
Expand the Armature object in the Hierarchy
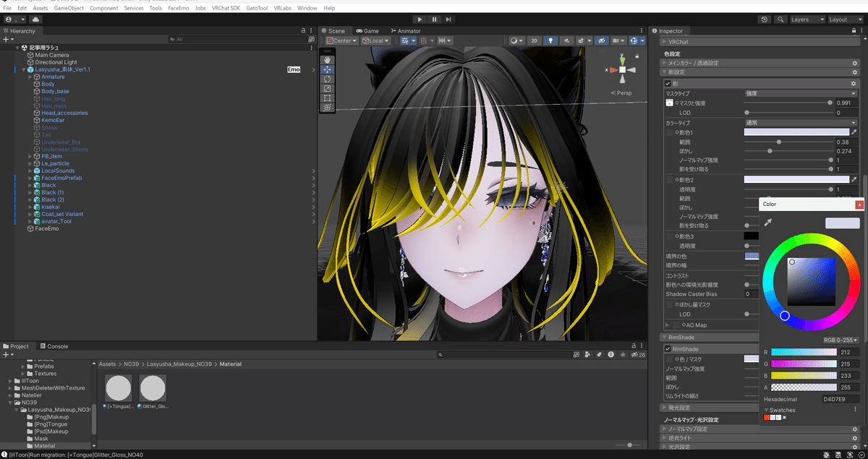pyautogui.click(x=30, y=77)
